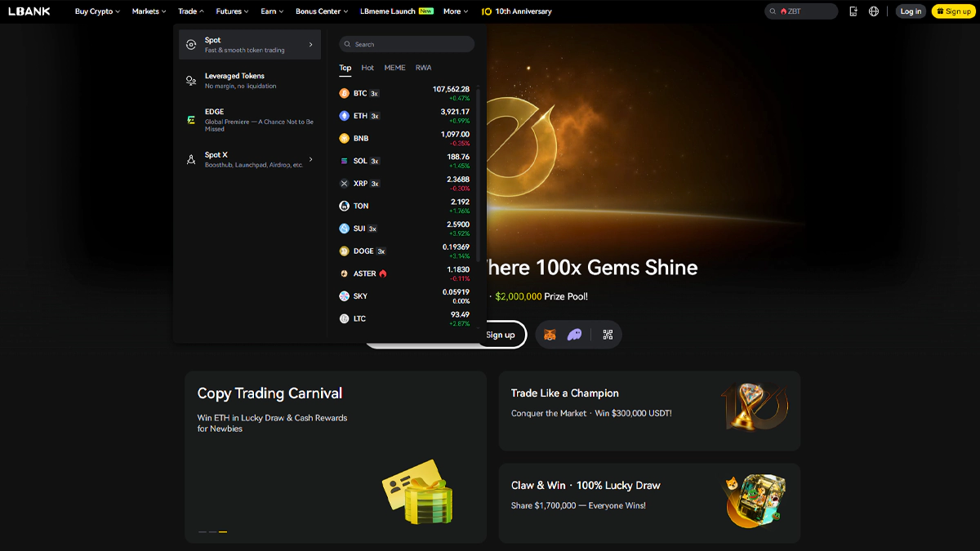
Task: Open the QR code download icon
Action: (x=608, y=335)
